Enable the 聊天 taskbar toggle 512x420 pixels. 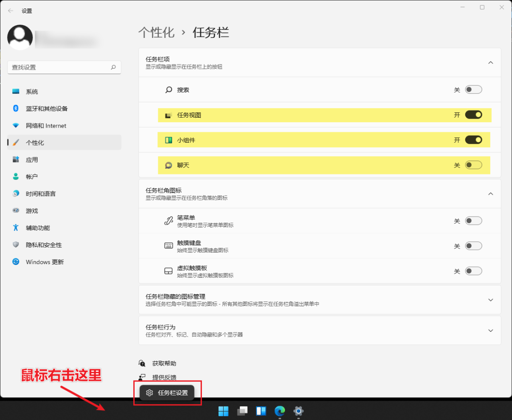473,165
